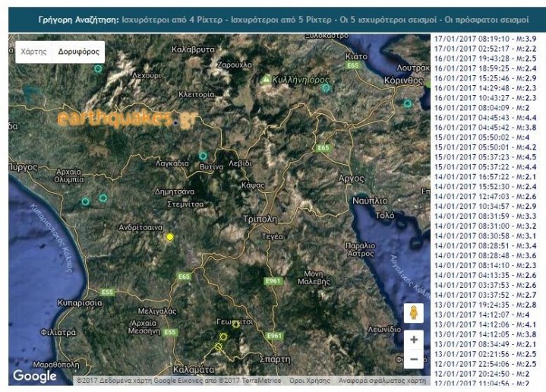
Task: Click the cyan marker below Κυλλήνη mountain
Action: pos(326,88)
